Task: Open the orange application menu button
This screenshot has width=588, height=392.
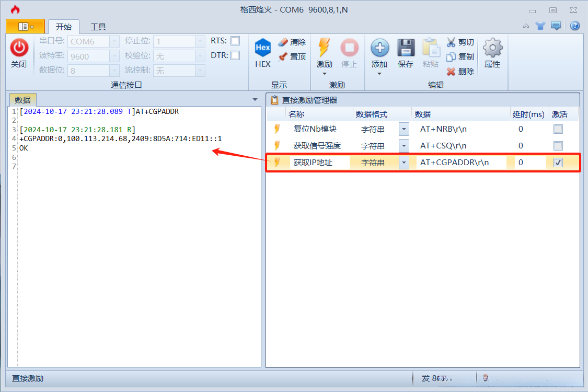Action: coord(26,27)
